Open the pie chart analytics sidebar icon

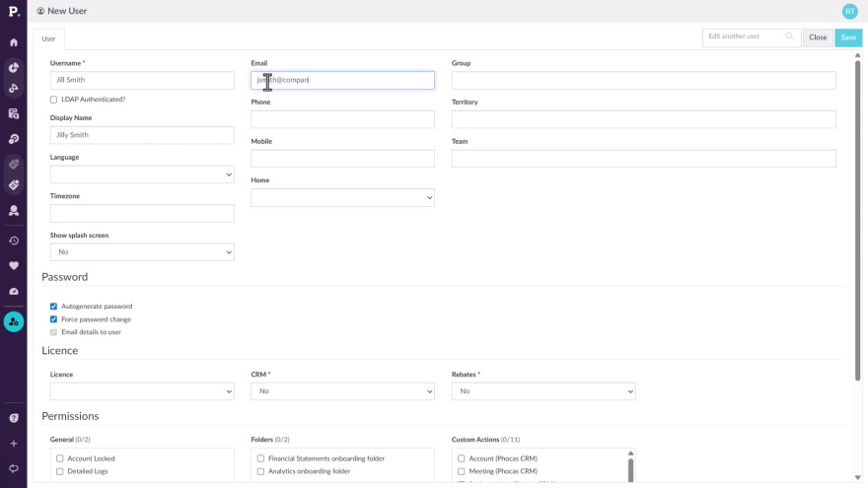pyautogui.click(x=14, y=68)
